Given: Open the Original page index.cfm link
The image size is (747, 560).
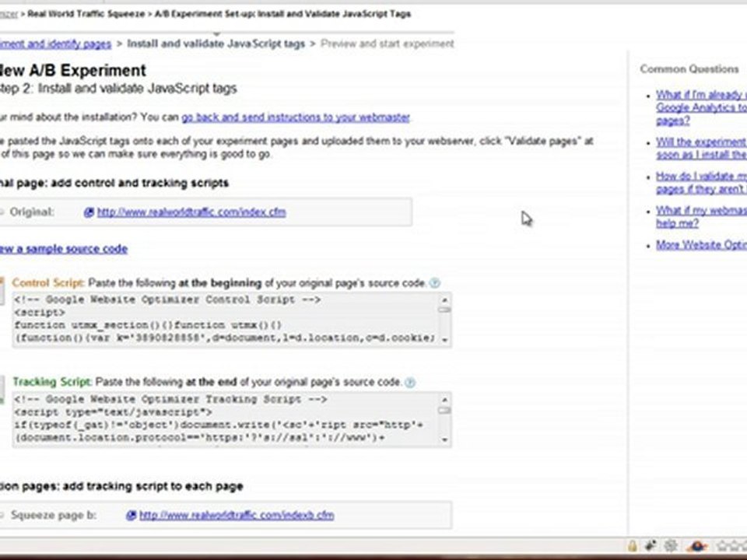Looking at the screenshot, I should click(x=191, y=212).
